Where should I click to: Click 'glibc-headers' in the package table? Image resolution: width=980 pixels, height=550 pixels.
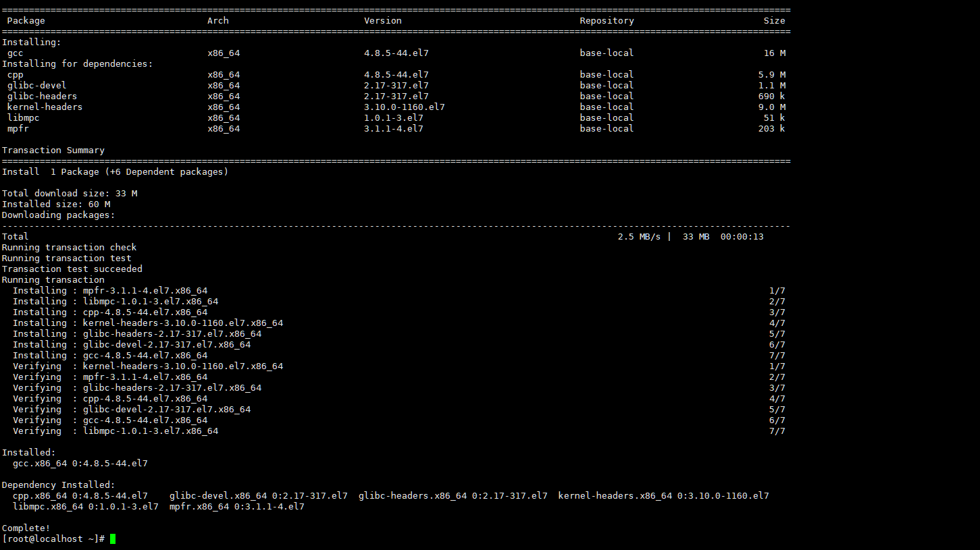[x=43, y=96]
